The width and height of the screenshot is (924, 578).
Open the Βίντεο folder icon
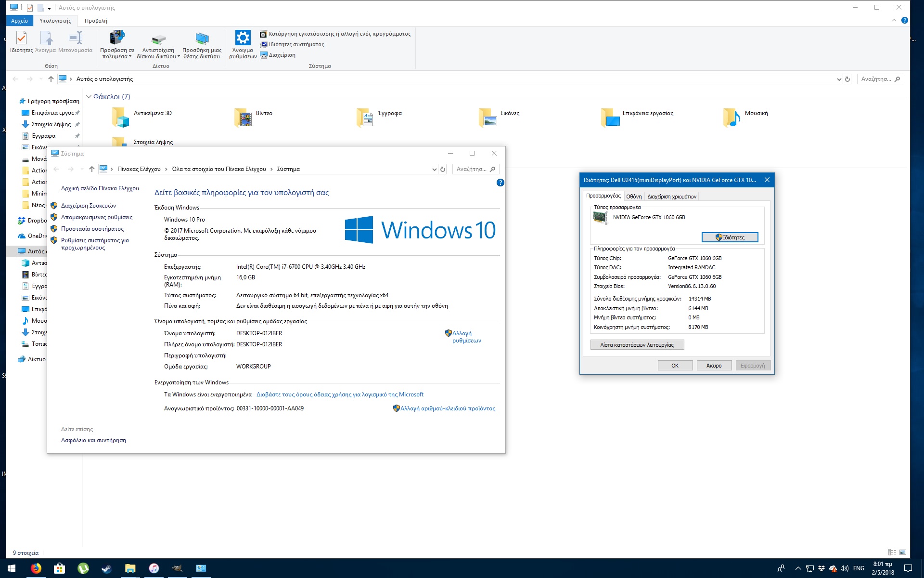click(243, 117)
